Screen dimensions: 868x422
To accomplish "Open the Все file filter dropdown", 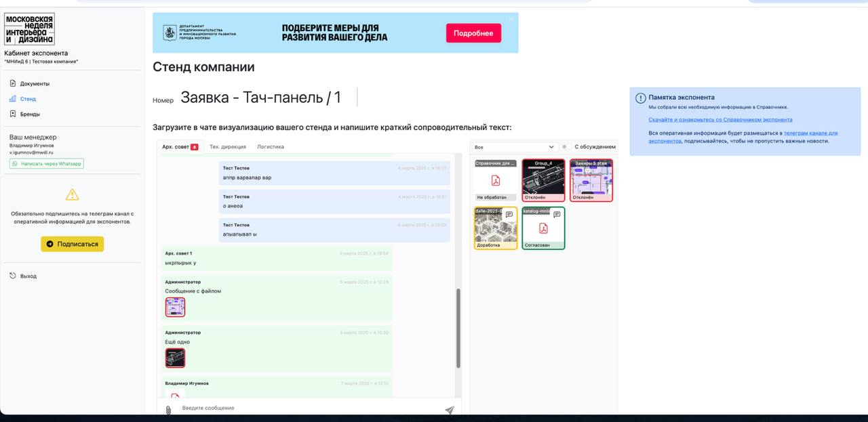I will click(515, 147).
